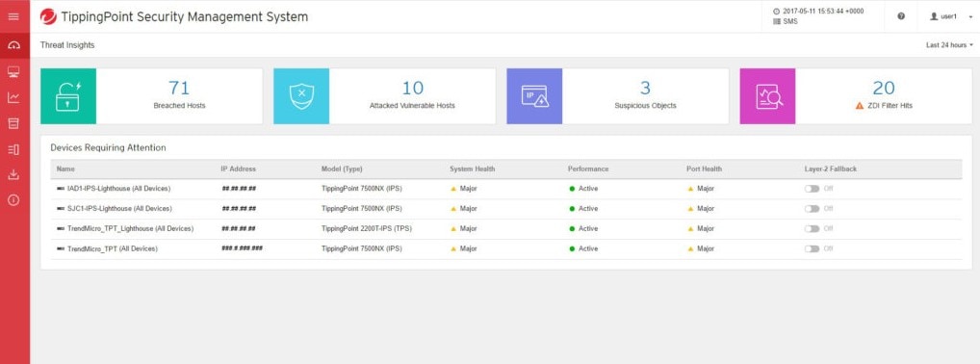The height and width of the screenshot is (364, 980).
Task: Open the list panel sidebar icon
Action: (13, 149)
